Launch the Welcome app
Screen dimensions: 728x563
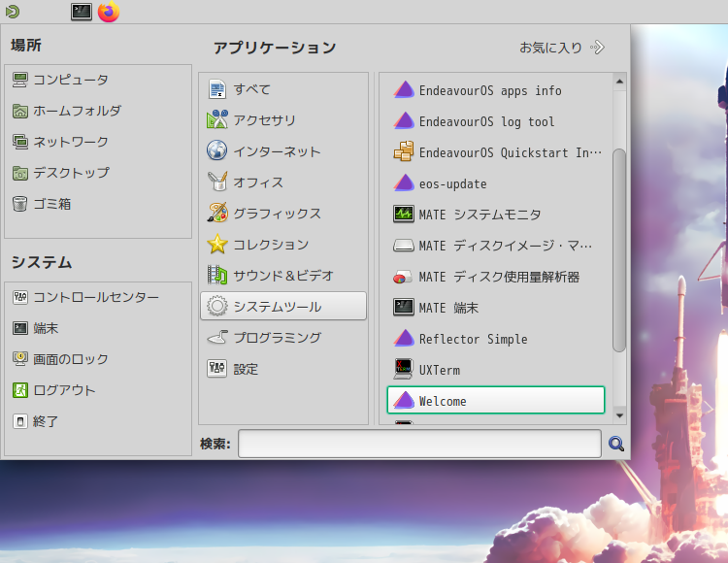point(496,400)
